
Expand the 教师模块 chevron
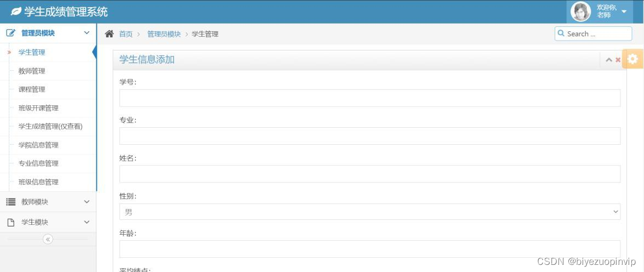(87, 202)
